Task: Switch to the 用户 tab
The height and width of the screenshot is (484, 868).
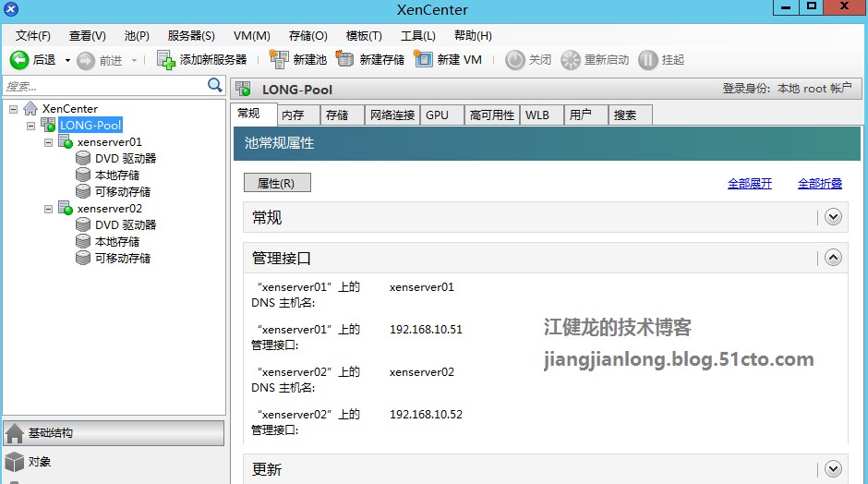Action: [x=586, y=115]
